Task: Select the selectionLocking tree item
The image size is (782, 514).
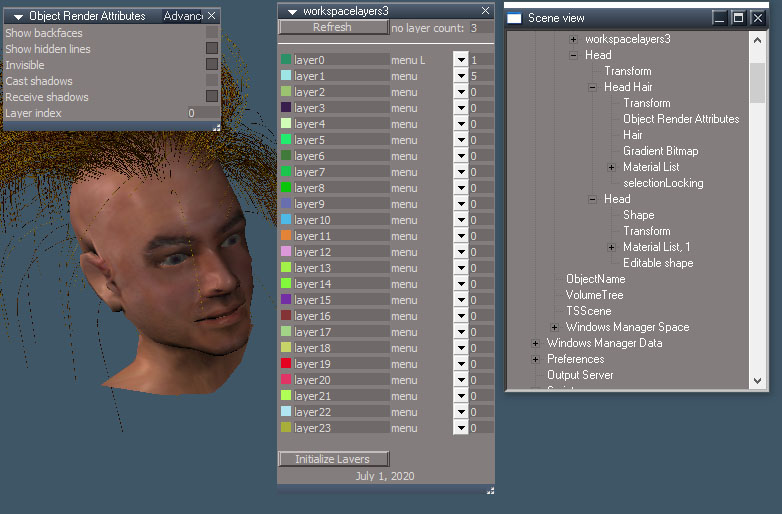Action: (663, 183)
